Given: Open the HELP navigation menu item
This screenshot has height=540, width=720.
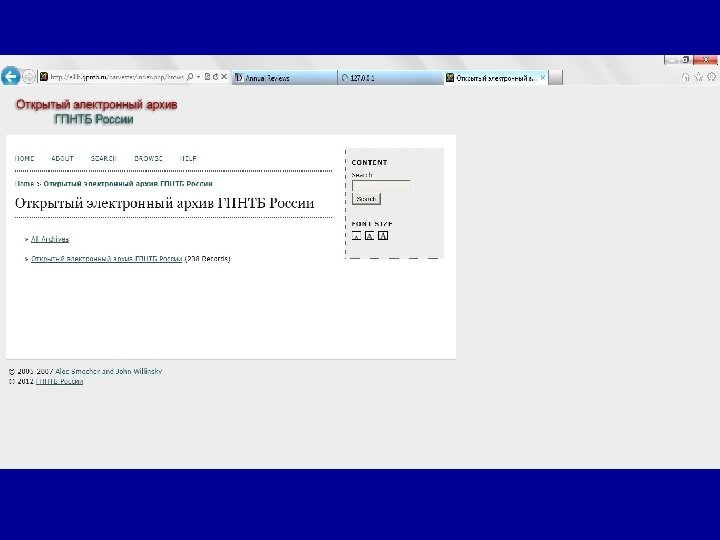Looking at the screenshot, I should pos(188,158).
